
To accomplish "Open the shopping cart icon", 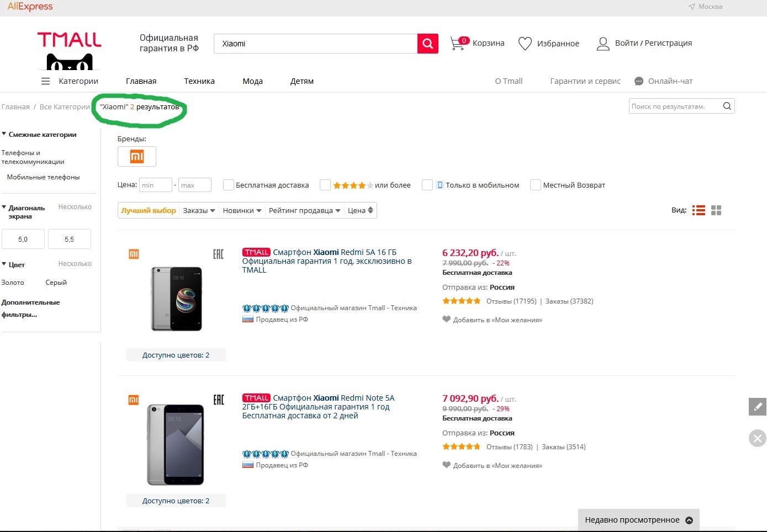I will point(457,44).
